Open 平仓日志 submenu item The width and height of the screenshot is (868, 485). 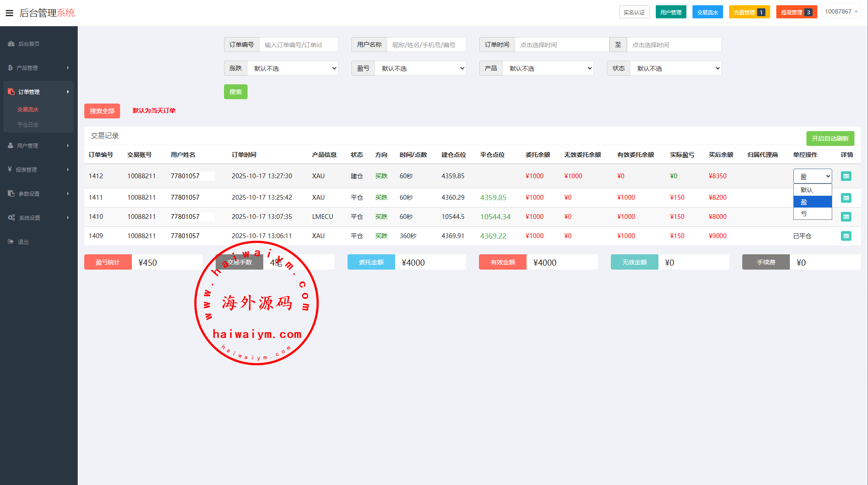pyautogui.click(x=28, y=125)
